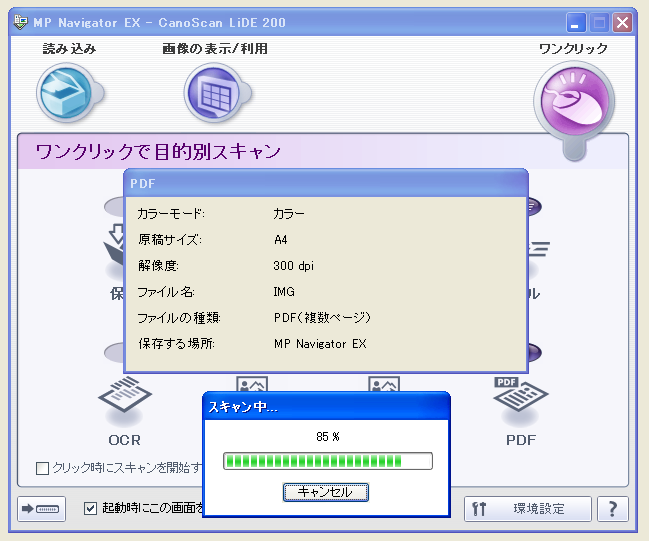Click the PDF(複数ページ) file type value
This screenshot has width=650, height=542.
[x=322, y=318]
